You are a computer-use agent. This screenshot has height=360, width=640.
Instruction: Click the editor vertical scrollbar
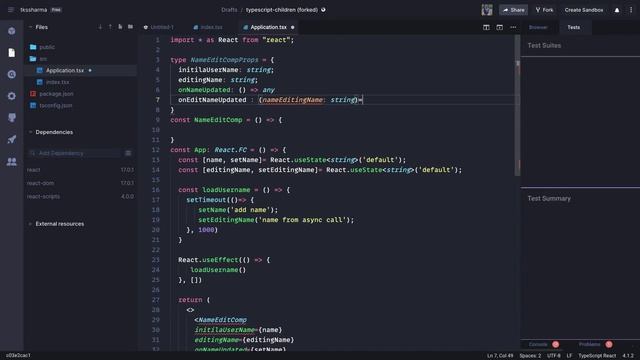point(518,105)
